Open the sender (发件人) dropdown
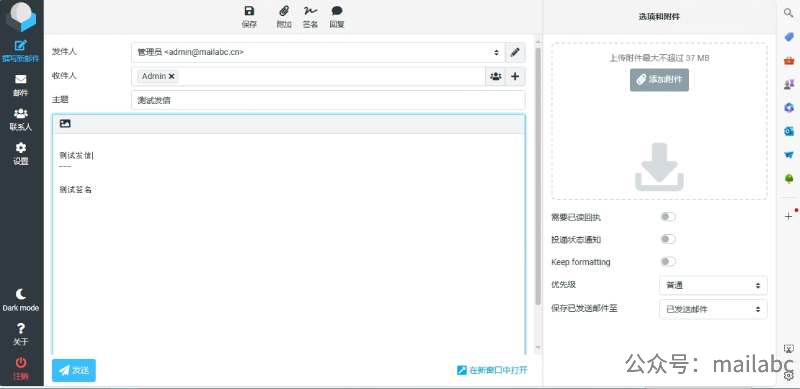Viewport: 800px width, 389px height. coord(318,52)
